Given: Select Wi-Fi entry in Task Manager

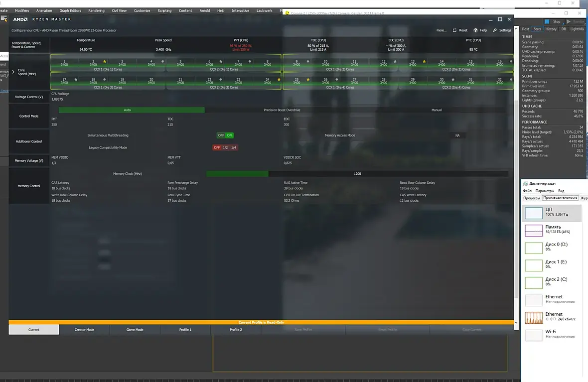Looking at the screenshot, I should coord(552,334).
